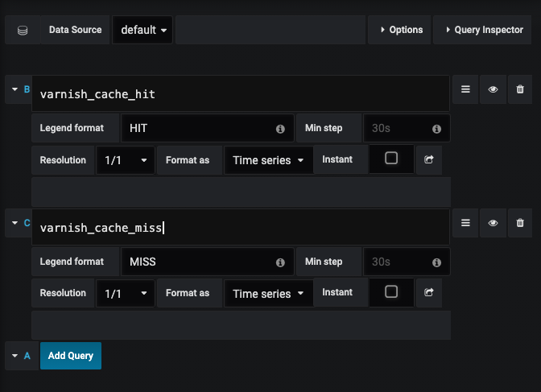Viewport: 541px width, 392px height.
Task: Click query letter B label
Action: [27, 89]
